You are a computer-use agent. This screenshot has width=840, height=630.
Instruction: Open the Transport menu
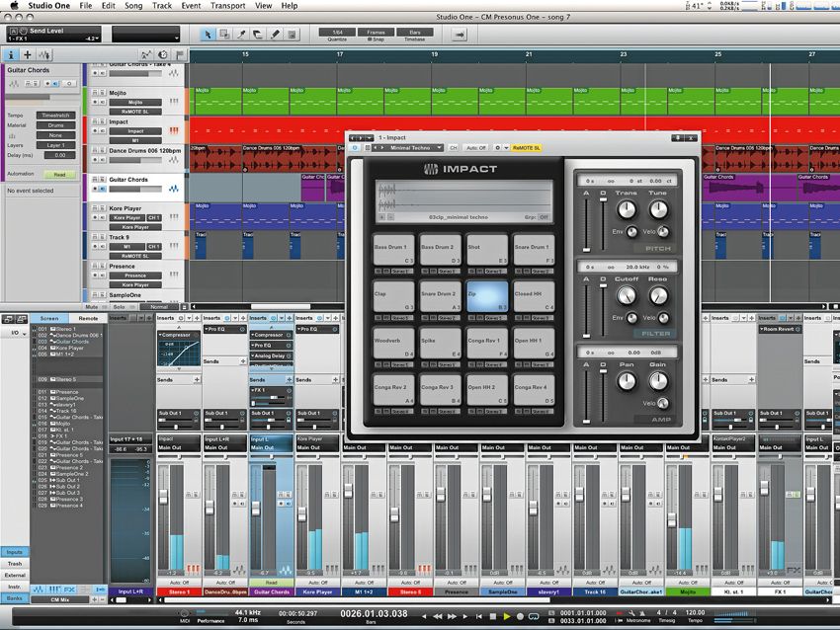[227, 6]
